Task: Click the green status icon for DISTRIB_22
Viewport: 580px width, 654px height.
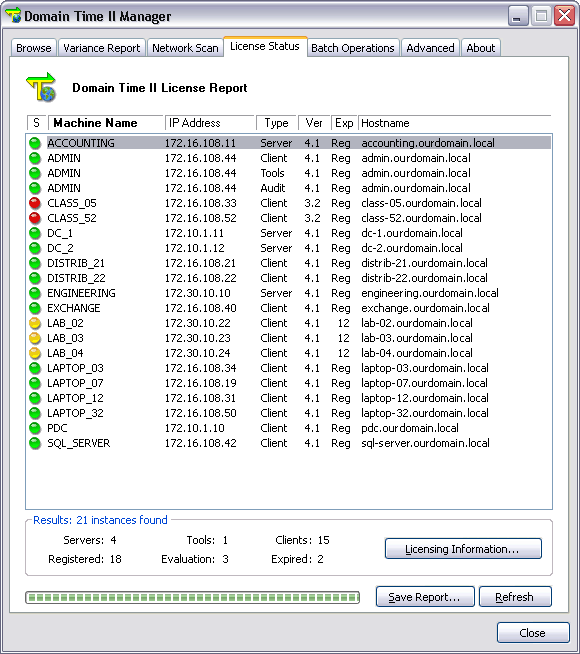Action: [35, 278]
